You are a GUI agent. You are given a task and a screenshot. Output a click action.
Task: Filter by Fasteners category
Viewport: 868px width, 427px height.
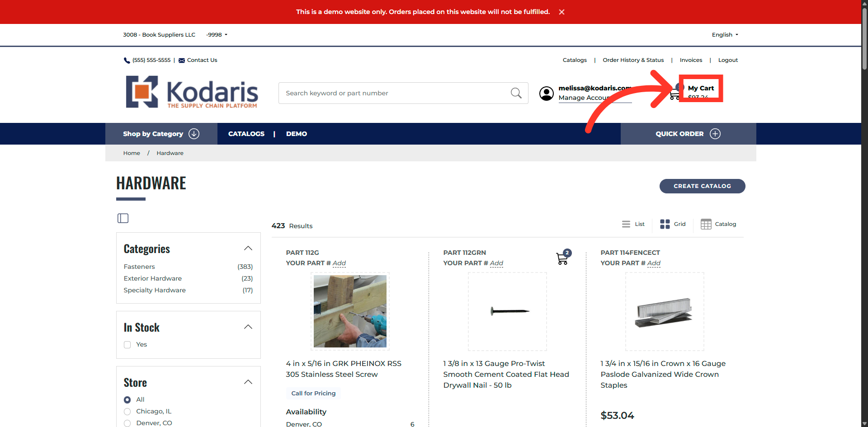click(x=139, y=267)
